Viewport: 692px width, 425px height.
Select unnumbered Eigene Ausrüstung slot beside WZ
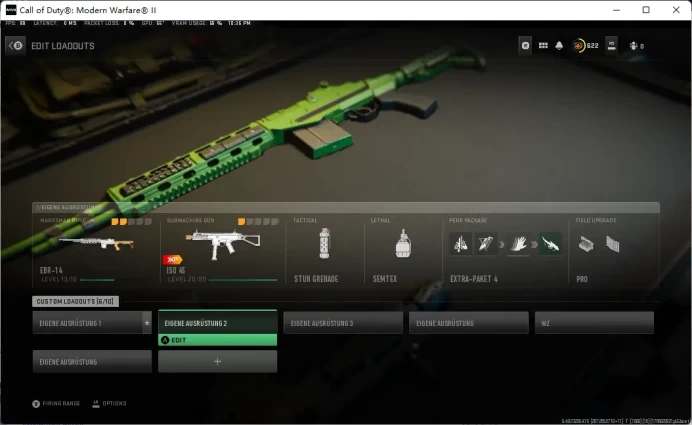[x=469, y=323]
